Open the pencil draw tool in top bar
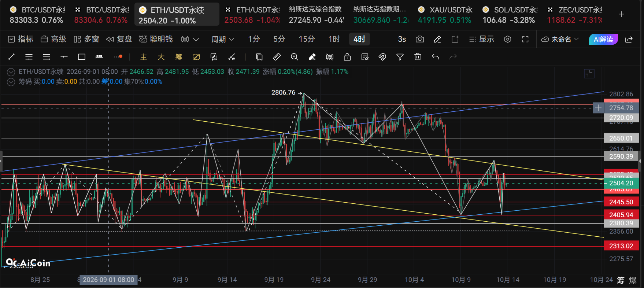644x288 pixels. pos(437,39)
